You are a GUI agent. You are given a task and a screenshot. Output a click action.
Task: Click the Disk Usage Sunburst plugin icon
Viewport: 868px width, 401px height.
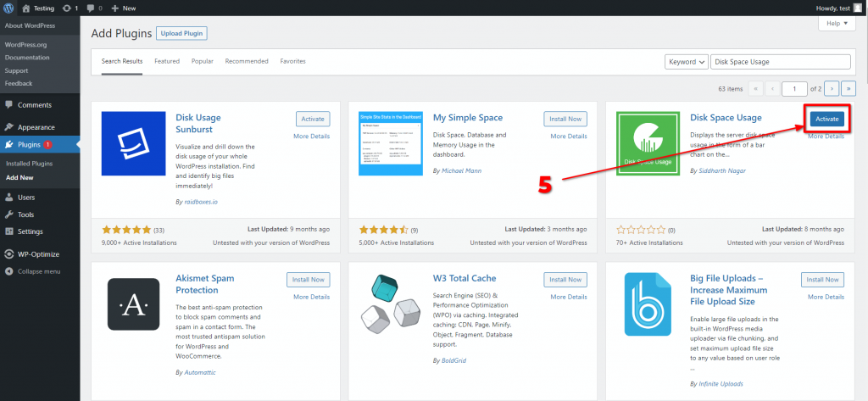pos(133,143)
